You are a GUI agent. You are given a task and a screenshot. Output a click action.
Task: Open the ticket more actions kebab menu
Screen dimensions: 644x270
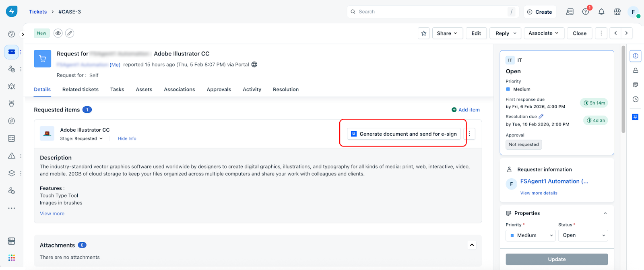(x=601, y=33)
